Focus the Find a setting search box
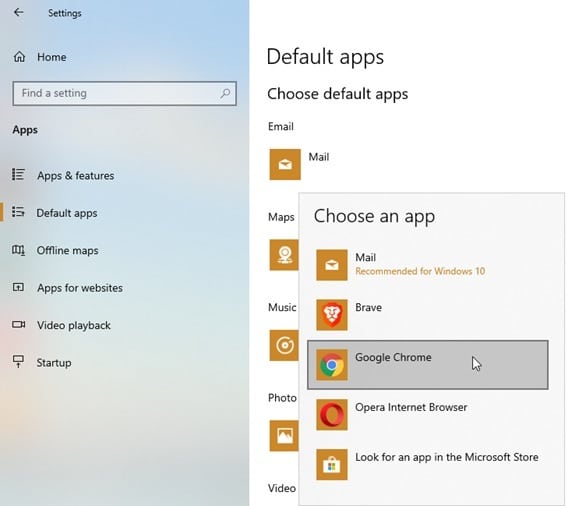 124,93
